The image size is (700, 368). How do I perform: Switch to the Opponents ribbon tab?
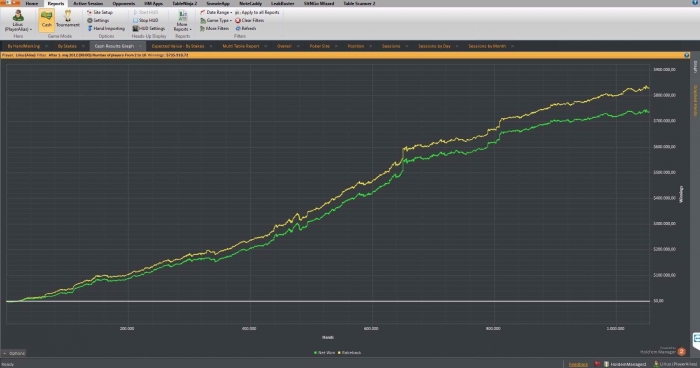click(124, 3)
